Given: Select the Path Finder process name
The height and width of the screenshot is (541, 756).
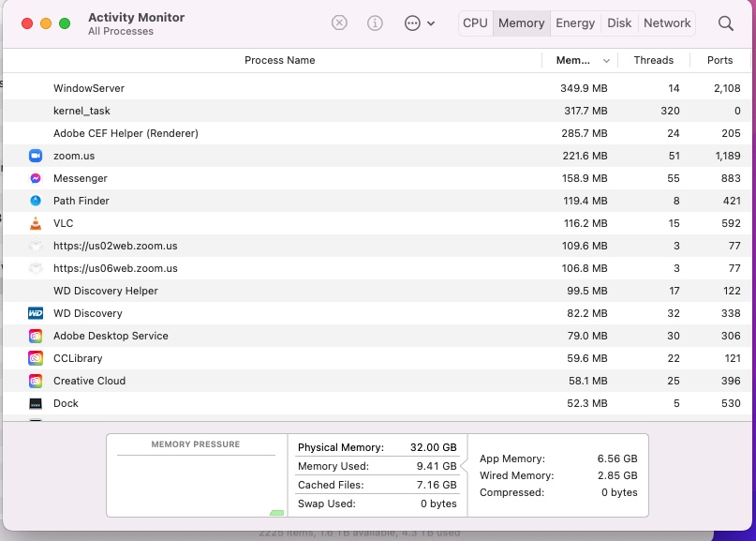Looking at the screenshot, I should [81, 201].
